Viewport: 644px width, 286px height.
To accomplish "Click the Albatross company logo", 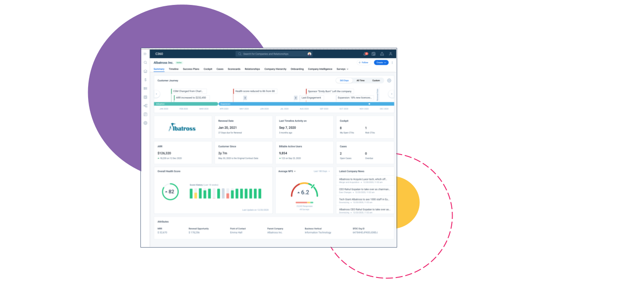I will click(182, 128).
